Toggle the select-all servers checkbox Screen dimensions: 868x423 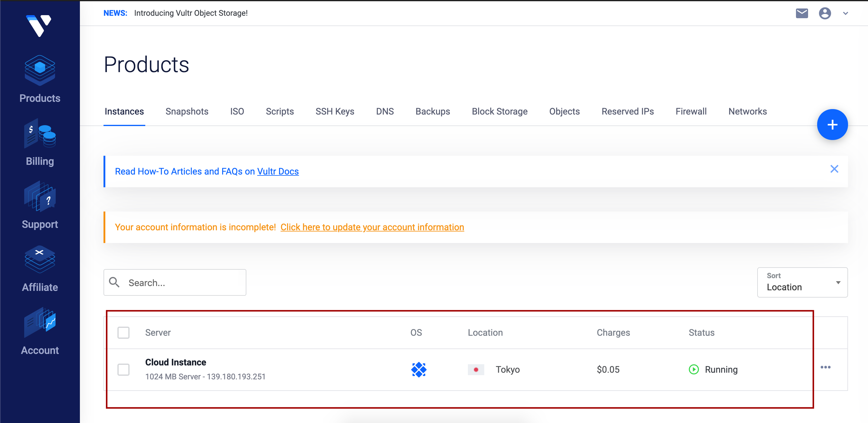123,333
